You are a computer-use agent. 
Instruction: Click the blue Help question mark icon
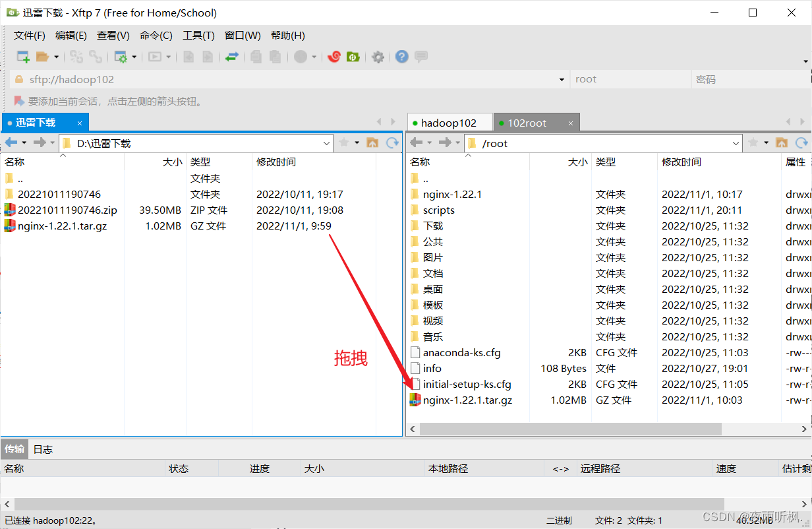pos(402,57)
